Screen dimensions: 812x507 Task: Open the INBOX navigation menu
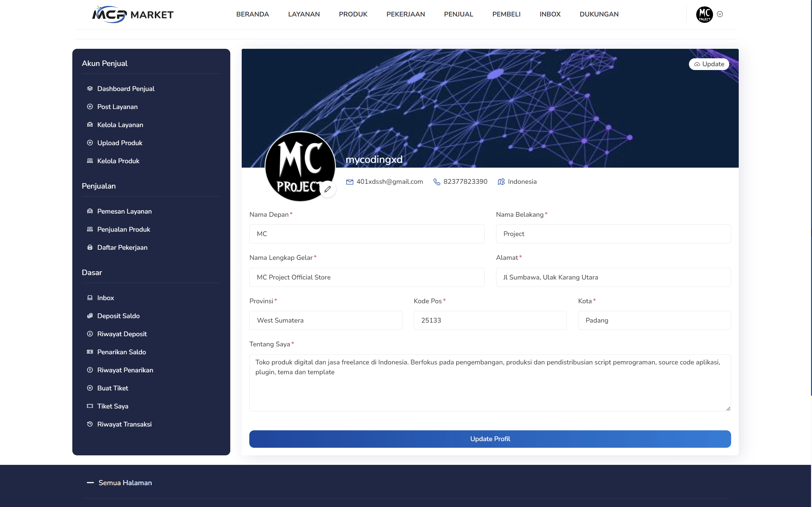point(550,14)
